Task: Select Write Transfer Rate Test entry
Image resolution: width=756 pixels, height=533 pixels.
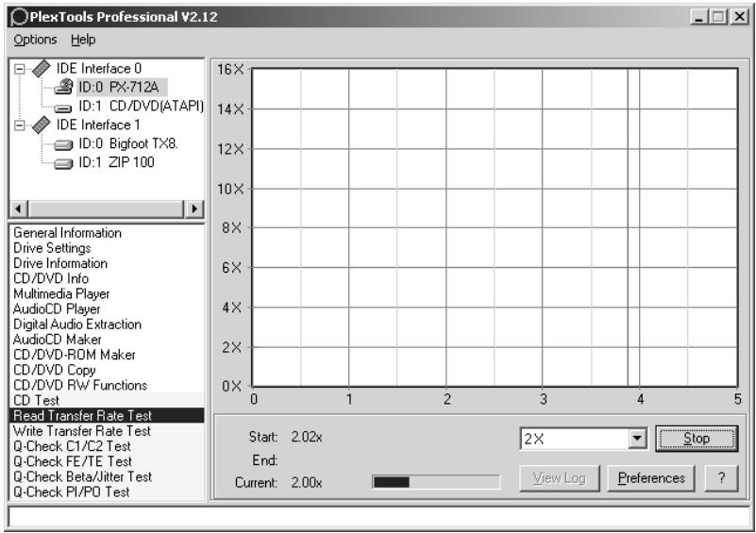Action: click(81, 431)
